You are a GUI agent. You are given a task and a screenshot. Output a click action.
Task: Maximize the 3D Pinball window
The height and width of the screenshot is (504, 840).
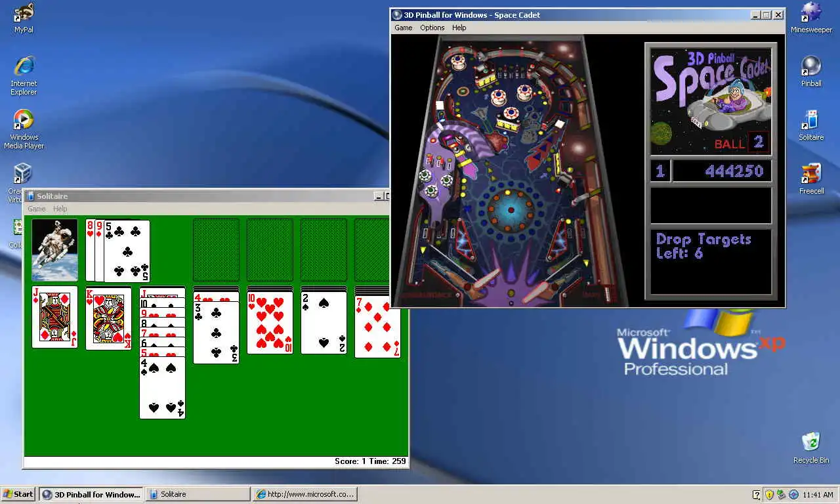click(766, 14)
